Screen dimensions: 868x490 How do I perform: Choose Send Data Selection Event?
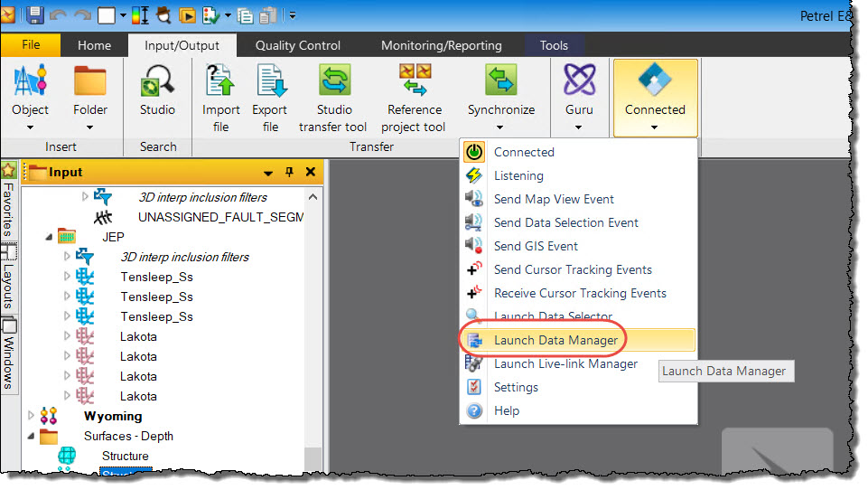pyautogui.click(x=578, y=222)
